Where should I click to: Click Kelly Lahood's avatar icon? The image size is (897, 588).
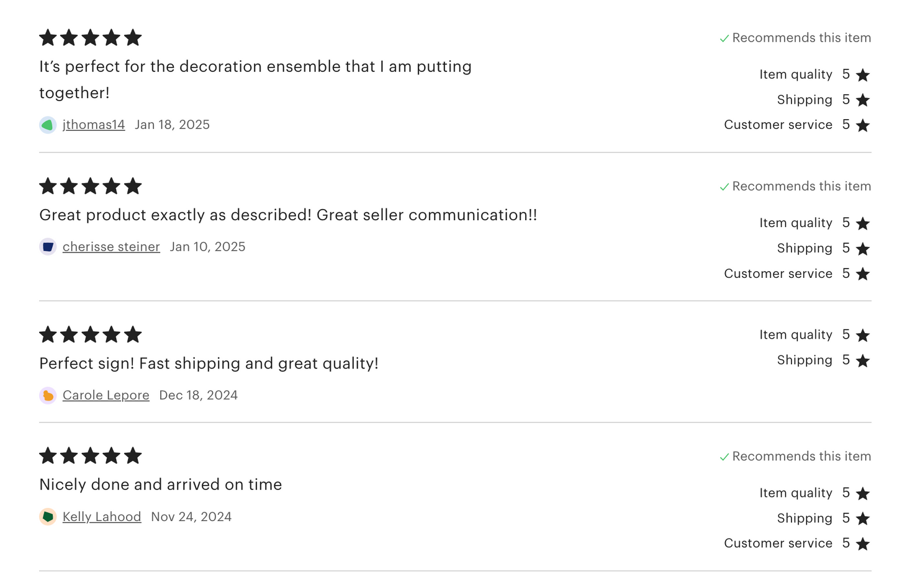48,517
